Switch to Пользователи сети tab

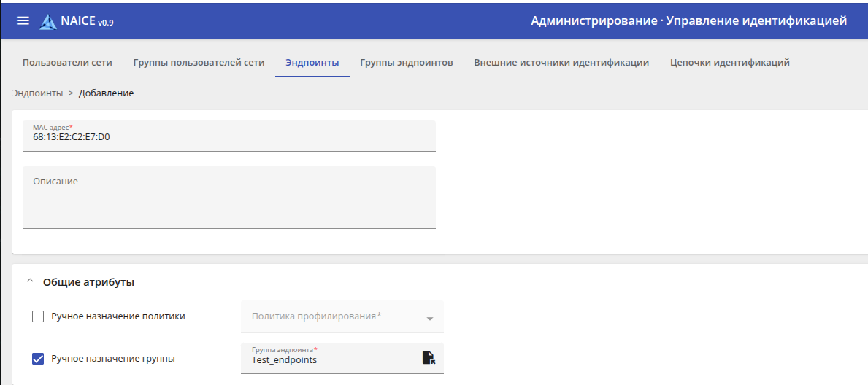click(67, 63)
